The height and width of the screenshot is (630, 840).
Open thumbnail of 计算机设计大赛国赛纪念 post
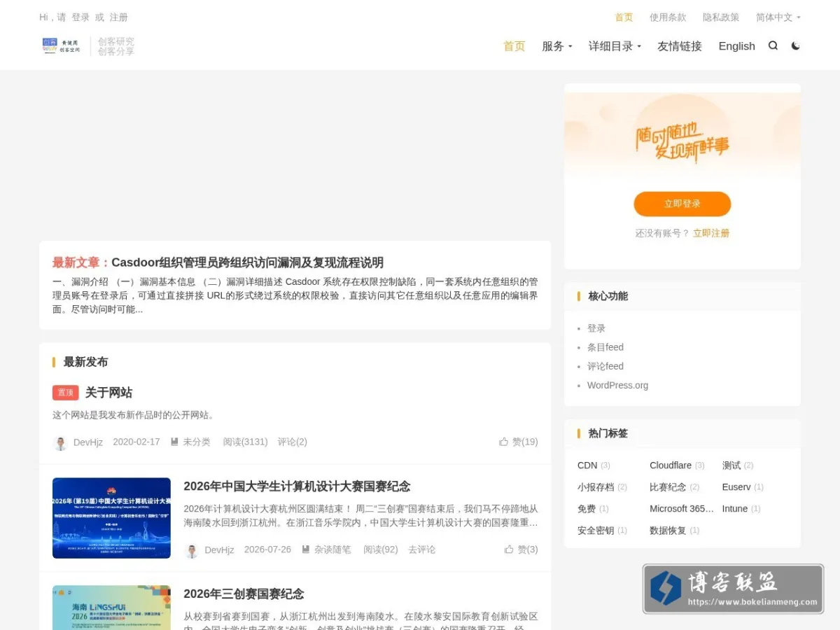click(x=111, y=518)
